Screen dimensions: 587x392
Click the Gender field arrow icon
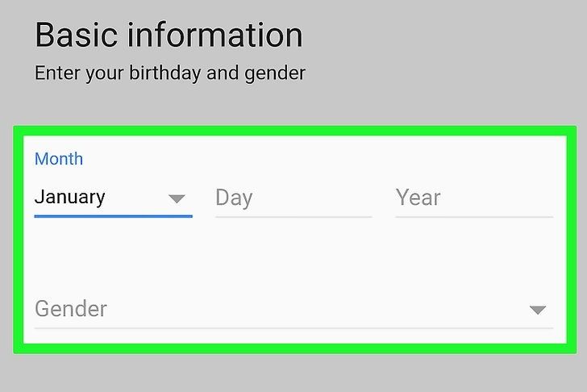click(x=538, y=311)
